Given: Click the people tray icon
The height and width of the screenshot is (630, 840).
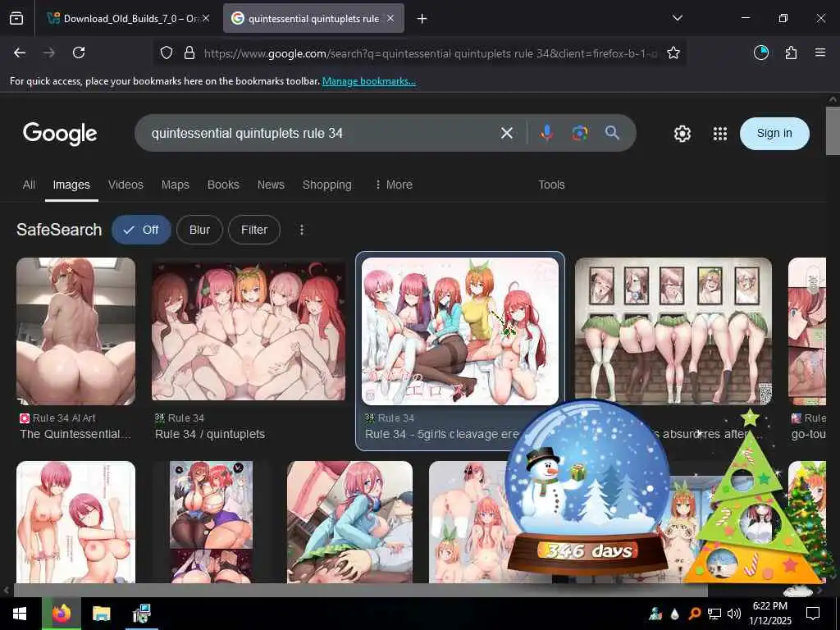Looking at the screenshot, I should pyautogui.click(x=655, y=614).
